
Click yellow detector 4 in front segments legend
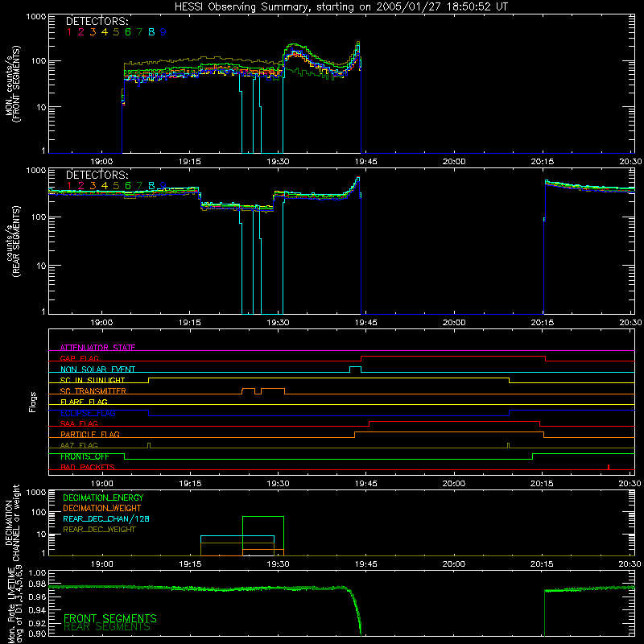(105, 32)
